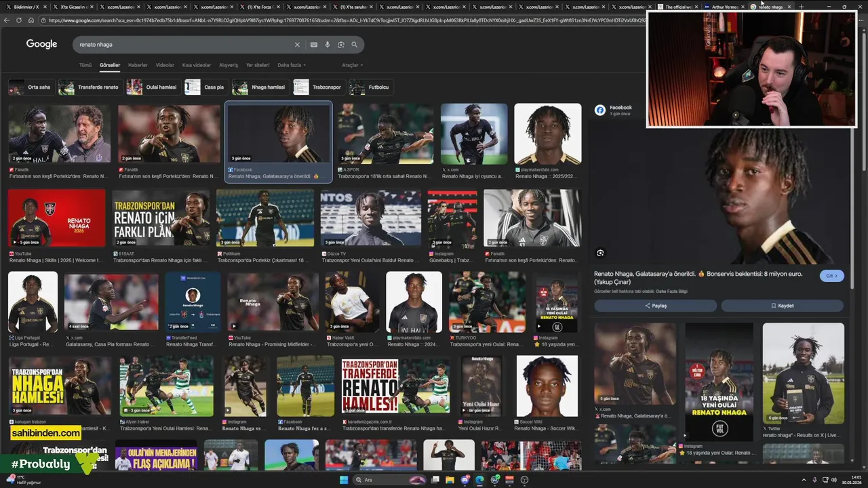Expand the Araçlar tools dropdown
Screen dimensions: 868x488
pos(352,65)
